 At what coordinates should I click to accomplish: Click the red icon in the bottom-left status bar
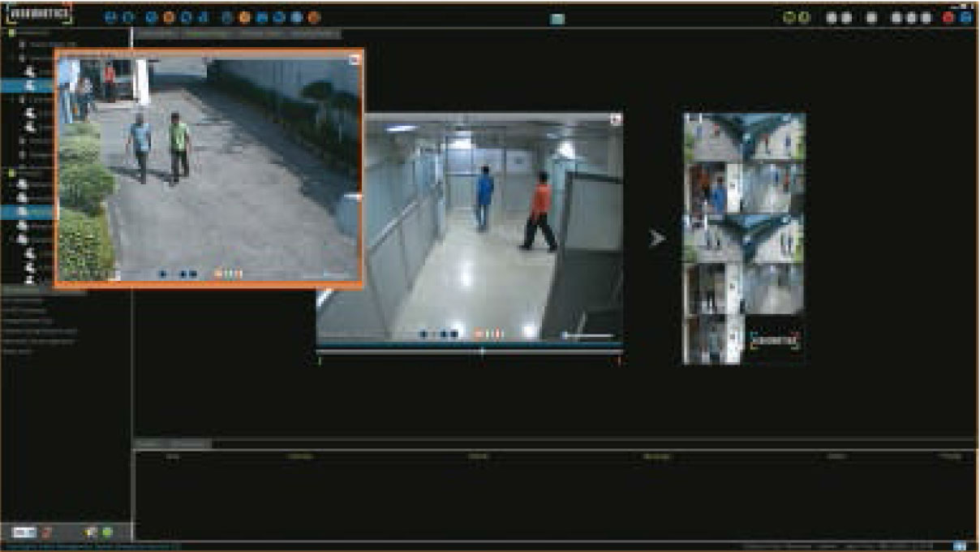click(x=47, y=533)
